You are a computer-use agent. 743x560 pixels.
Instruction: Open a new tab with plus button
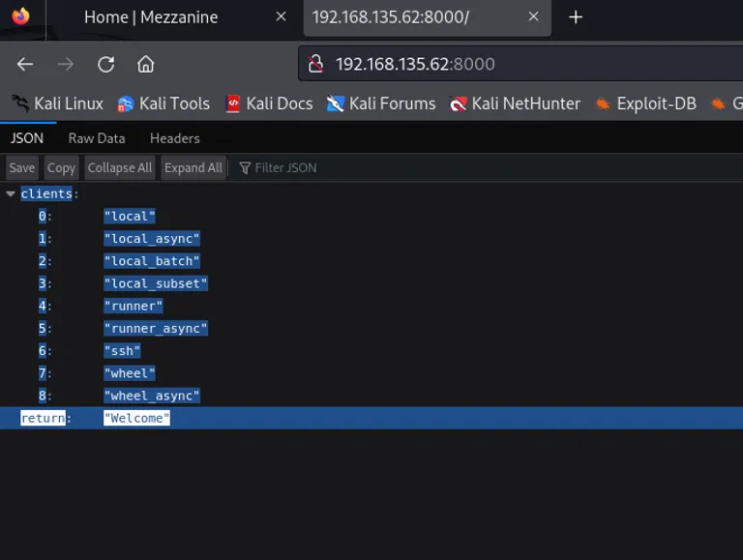[576, 17]
